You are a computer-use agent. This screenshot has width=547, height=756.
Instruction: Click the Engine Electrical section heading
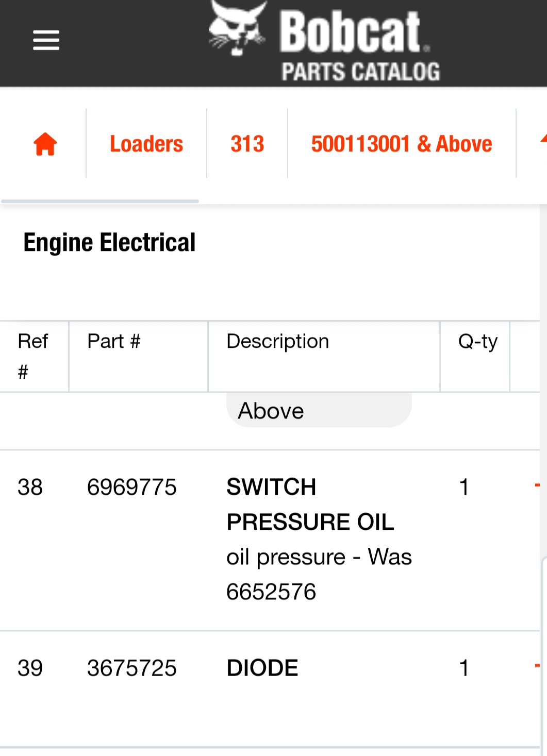coord(109,243)
